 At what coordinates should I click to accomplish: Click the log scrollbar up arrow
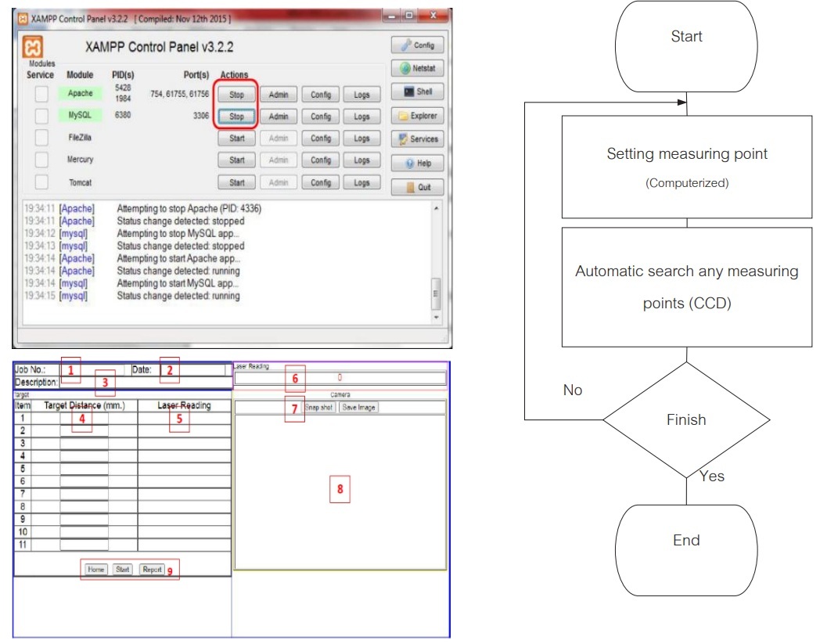[x=436, y=208]
